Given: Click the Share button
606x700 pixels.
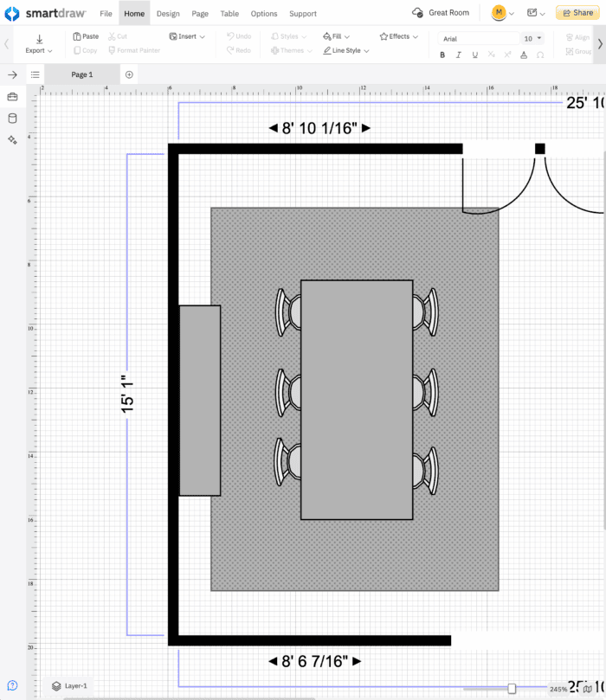Looking at the screenshot, I should coord(577,13).
